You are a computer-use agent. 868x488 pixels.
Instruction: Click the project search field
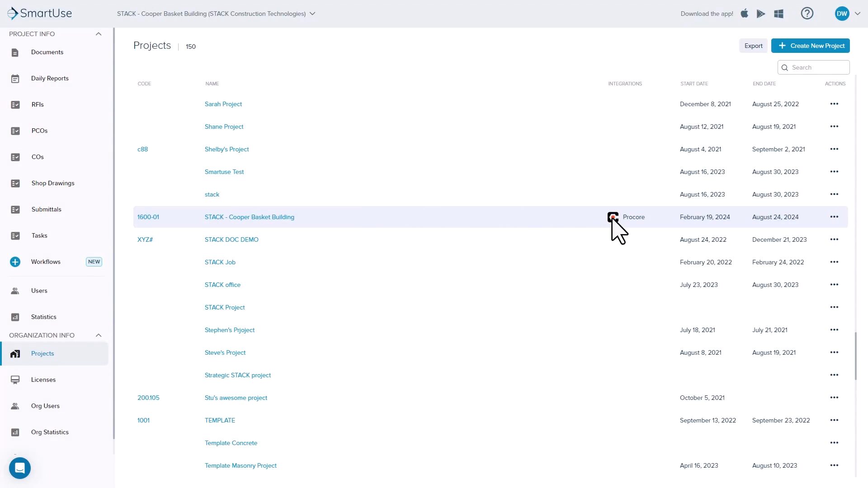pyautogui.click(x=813, y=67)
